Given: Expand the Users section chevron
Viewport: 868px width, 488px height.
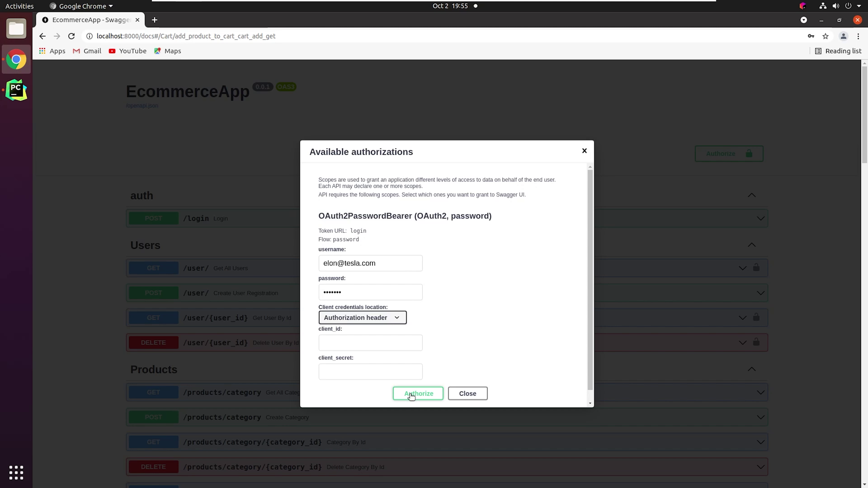Looking at the screenshot, I should [x=752, y=245].
